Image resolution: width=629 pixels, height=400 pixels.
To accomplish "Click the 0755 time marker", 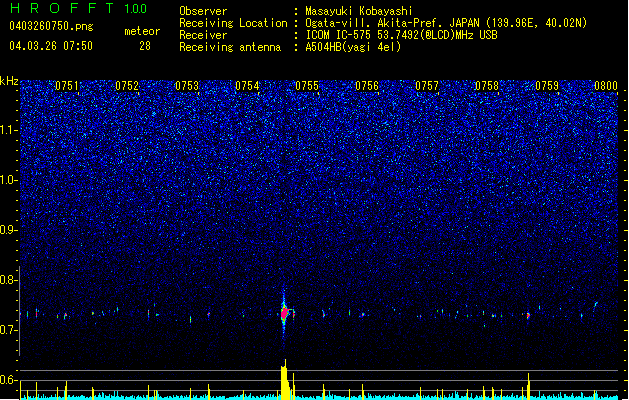I will [307, 86].
